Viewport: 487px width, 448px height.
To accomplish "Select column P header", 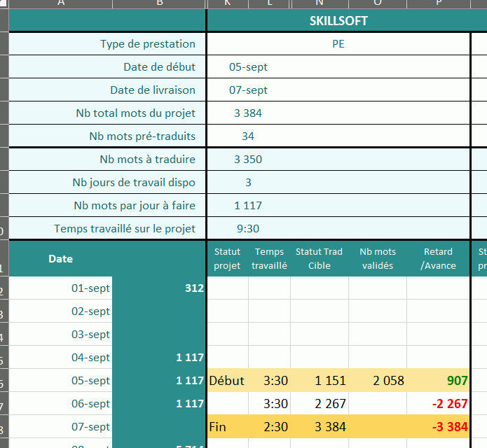I will click(x=438, y=3).
